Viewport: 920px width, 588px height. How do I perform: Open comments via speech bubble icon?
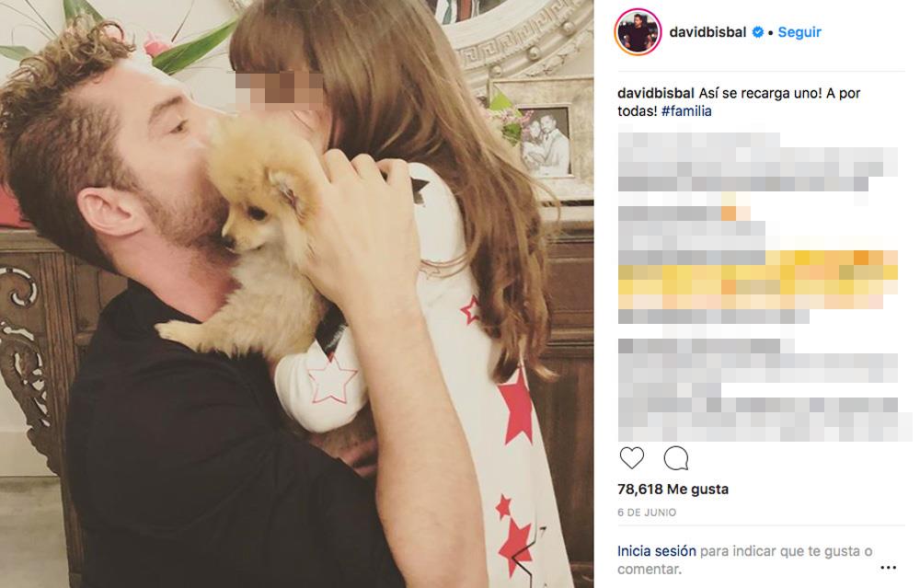(x=676, y=457)
